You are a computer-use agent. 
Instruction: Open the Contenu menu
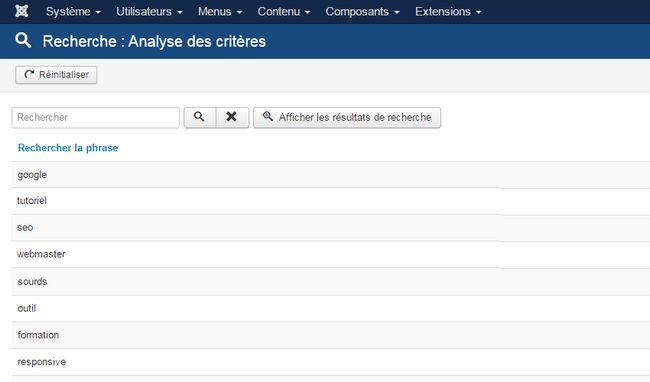pos(284,12)
